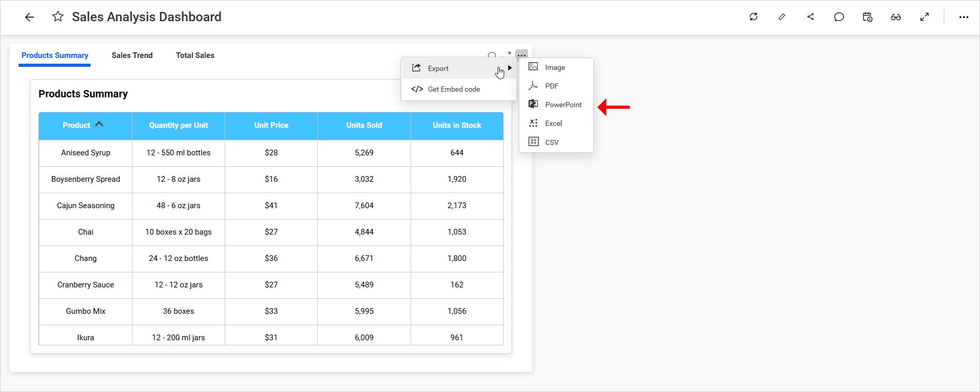The height and width of the screenshot is (392, 980).
Task: Click the 5,269 units sold value
Action: [x=364, y=153]
